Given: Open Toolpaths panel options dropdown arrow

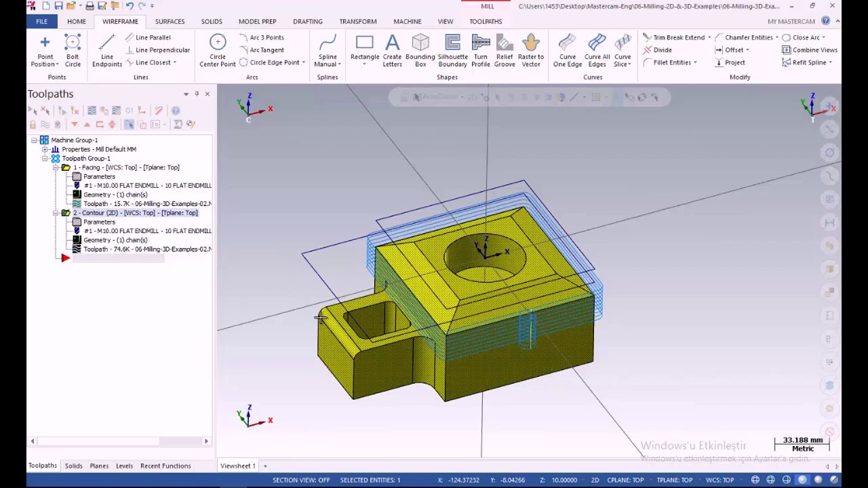Looking at the screenshot, I should [186, 94].
